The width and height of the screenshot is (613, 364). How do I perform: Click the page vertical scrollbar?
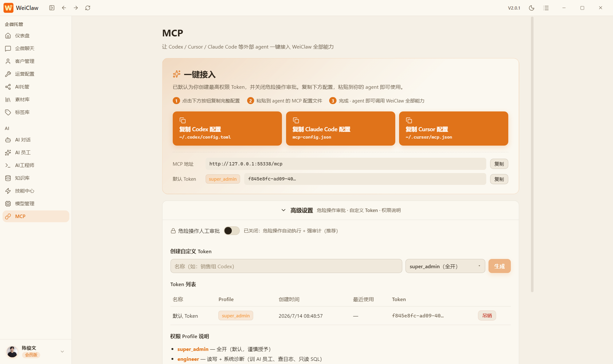coord(532,154)
